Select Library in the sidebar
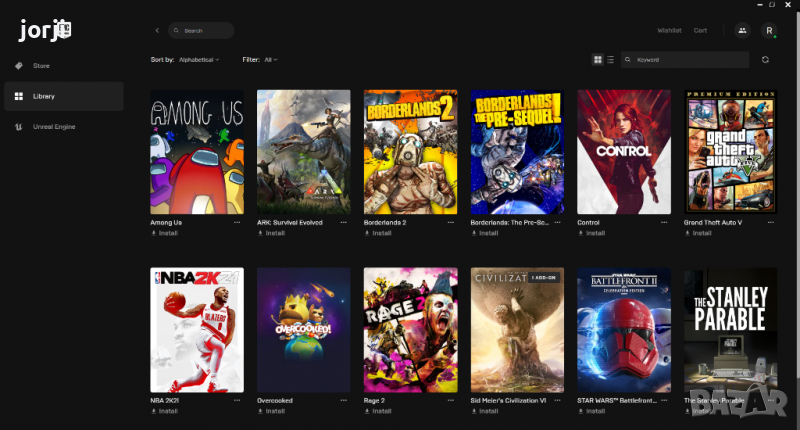This screenshot has width=800, height=430. pyautogui.click(x=64, y=96)
